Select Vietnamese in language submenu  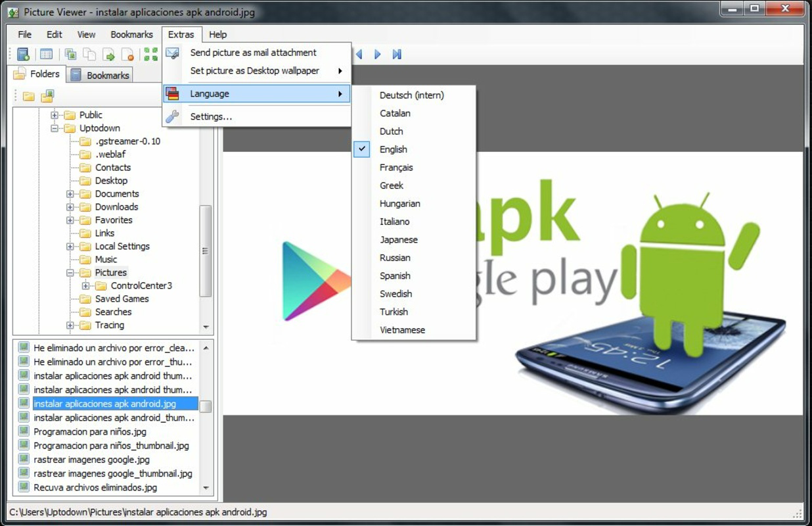pyautogui.click(x=414, y=330)
